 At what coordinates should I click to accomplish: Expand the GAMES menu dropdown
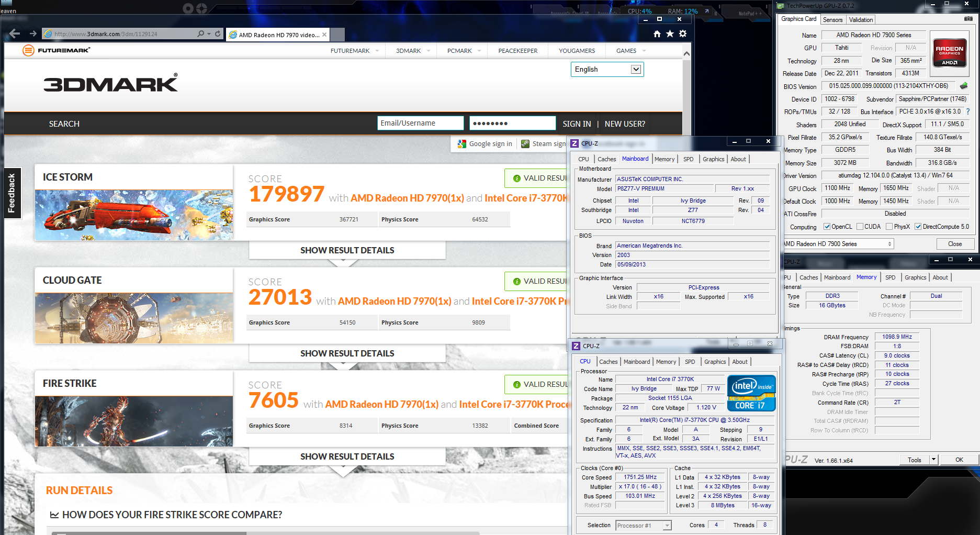(644, 51)
